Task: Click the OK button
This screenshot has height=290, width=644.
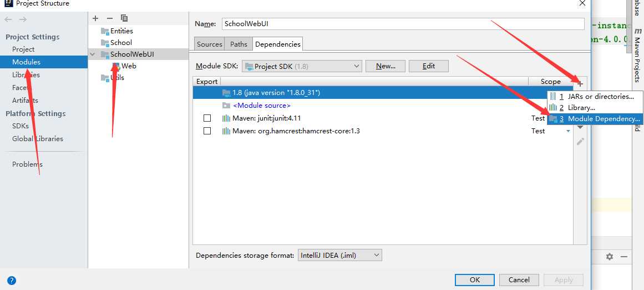Action: tap(475, 279)
